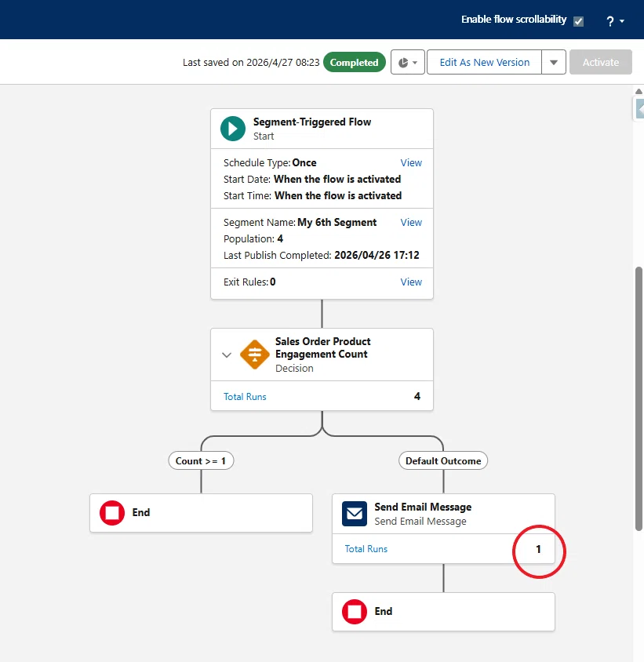Image resolution: width=644 pixels, height=662 pixels.
Task: Click the End label below Send Email Message
Action: tap(384, 611)
